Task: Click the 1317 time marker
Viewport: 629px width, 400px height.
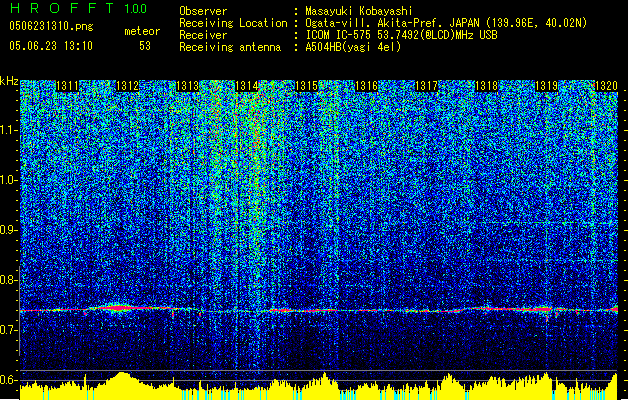Action: tap(426, 86)
